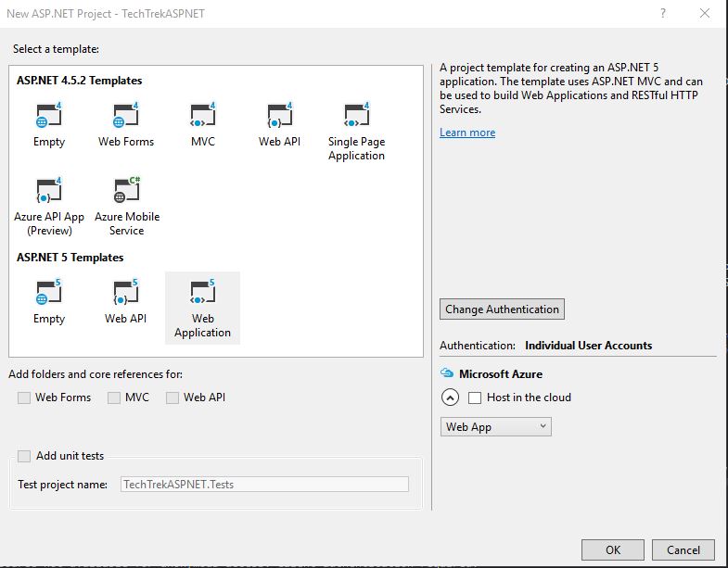
Task: Open the Learn more link
Action: (x=467, y=133)
